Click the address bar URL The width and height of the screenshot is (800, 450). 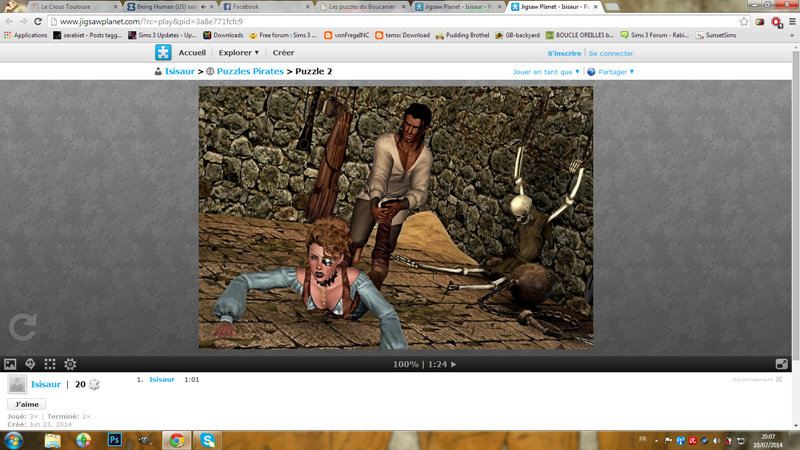pyautogui.click(x=151, y=21)
